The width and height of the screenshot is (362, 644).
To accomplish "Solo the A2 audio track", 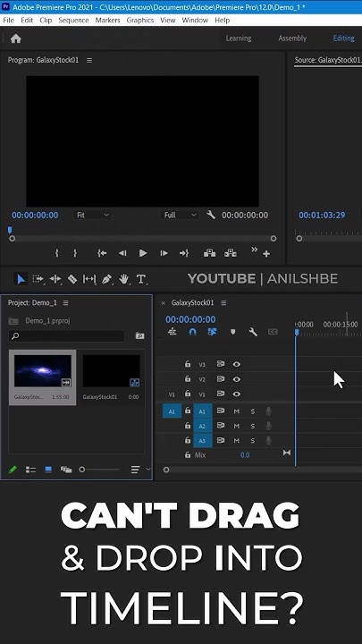I will [253, 426].
